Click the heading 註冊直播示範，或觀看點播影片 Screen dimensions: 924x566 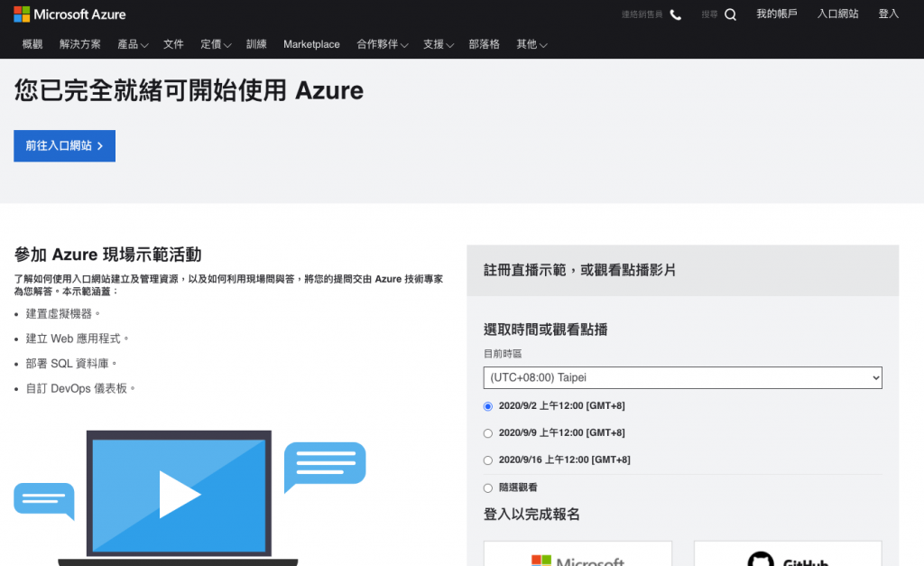point(579,270)
